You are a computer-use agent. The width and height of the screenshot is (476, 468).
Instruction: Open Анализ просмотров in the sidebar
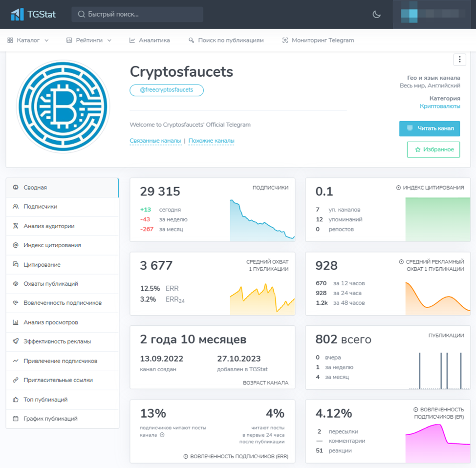coord(62,322)
